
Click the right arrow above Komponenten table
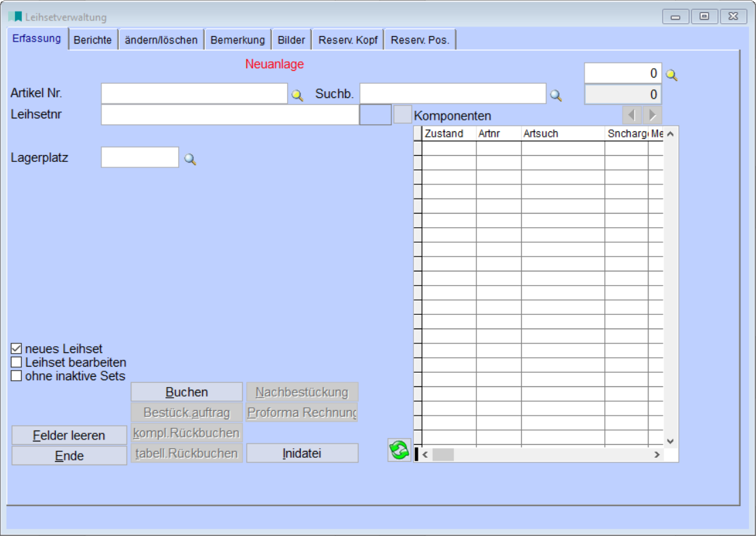652,115
